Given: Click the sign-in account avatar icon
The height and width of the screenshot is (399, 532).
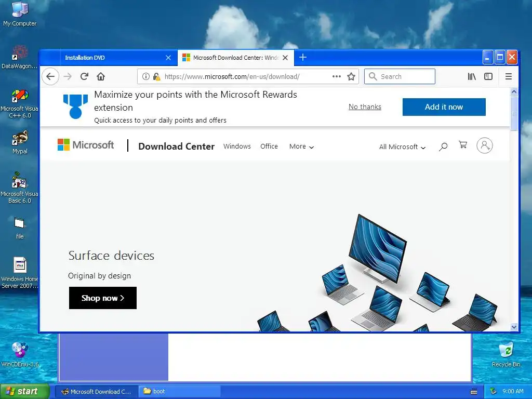Looking at the screenshot, I should point(485,145).
